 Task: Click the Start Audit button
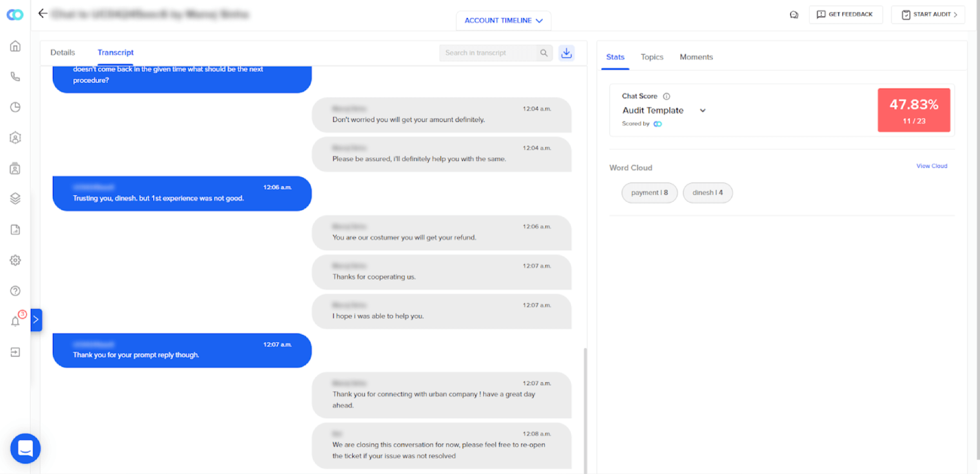coord(928,14)
